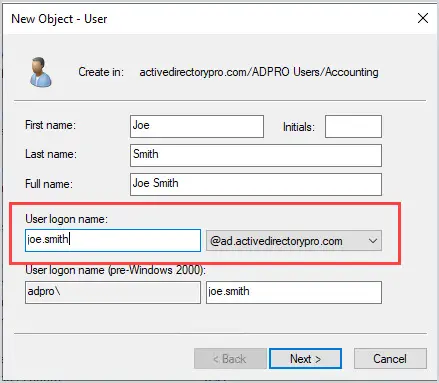Select the Full name field with Joe Smith
This screenshot has height=383, width=439.
pyautogui.click(x=256, y=184)
